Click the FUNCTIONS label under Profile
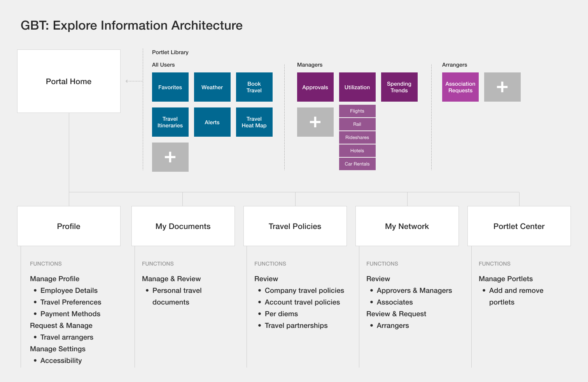 46,264
